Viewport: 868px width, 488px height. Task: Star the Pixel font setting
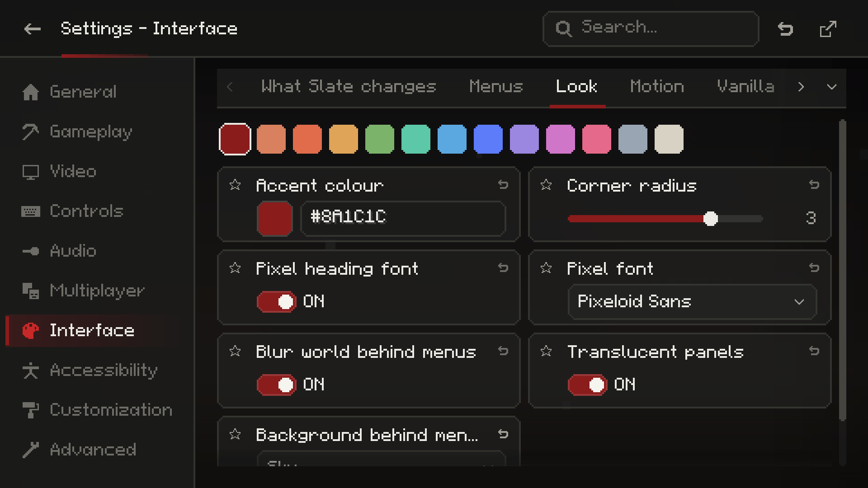pos(546,268)
